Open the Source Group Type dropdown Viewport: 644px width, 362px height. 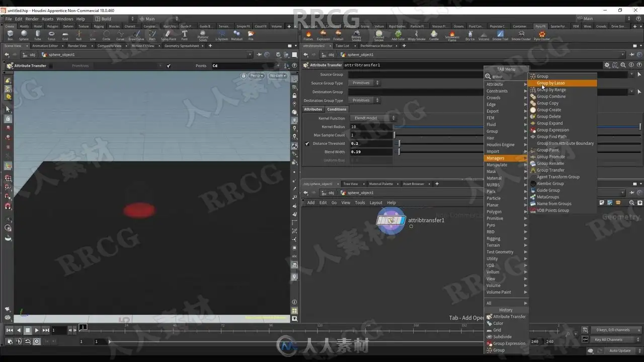365,83
